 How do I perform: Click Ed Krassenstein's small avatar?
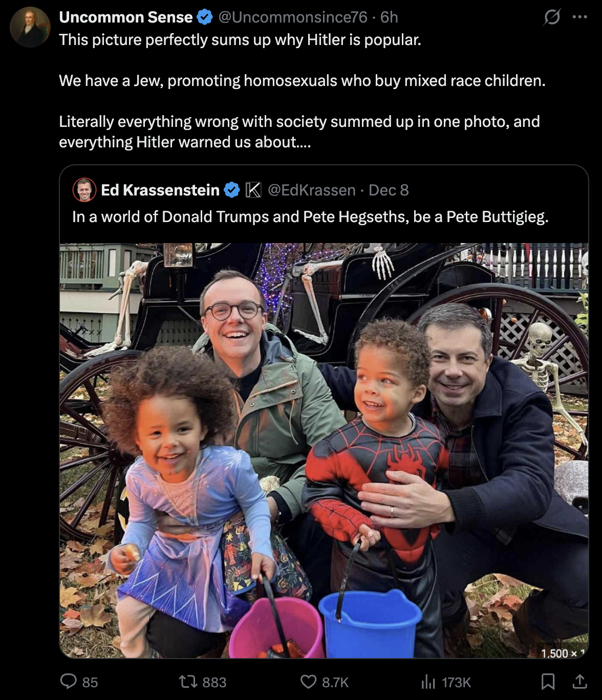click(x=84, y=190)
